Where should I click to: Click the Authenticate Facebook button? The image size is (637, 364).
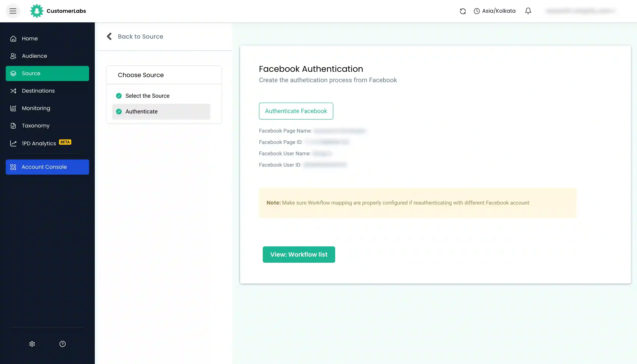[x=296, y=111]
